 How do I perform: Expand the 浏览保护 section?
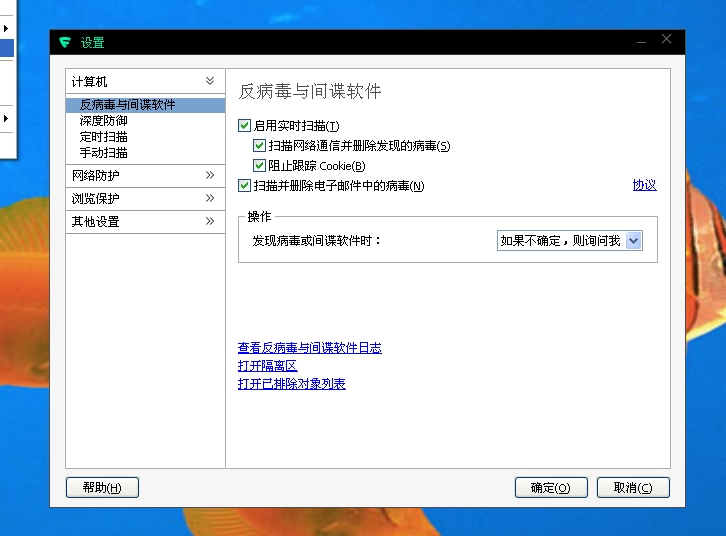click(209, 199)
